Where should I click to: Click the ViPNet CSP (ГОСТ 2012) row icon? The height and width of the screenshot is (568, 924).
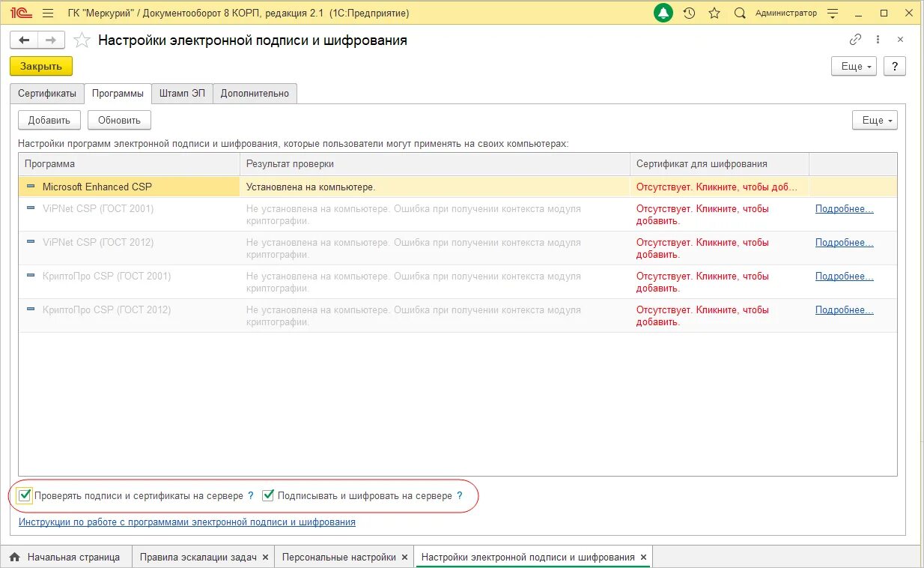tap(31, 242)
